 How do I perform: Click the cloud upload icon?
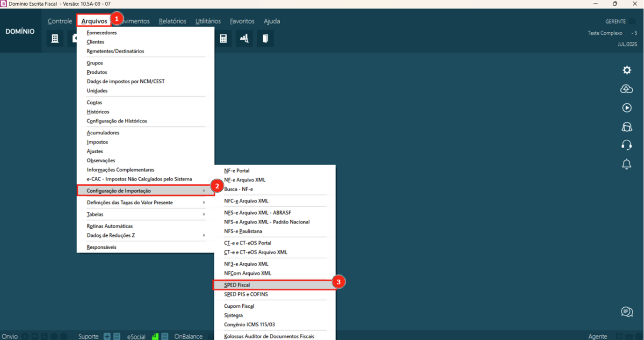coord(627,89)
